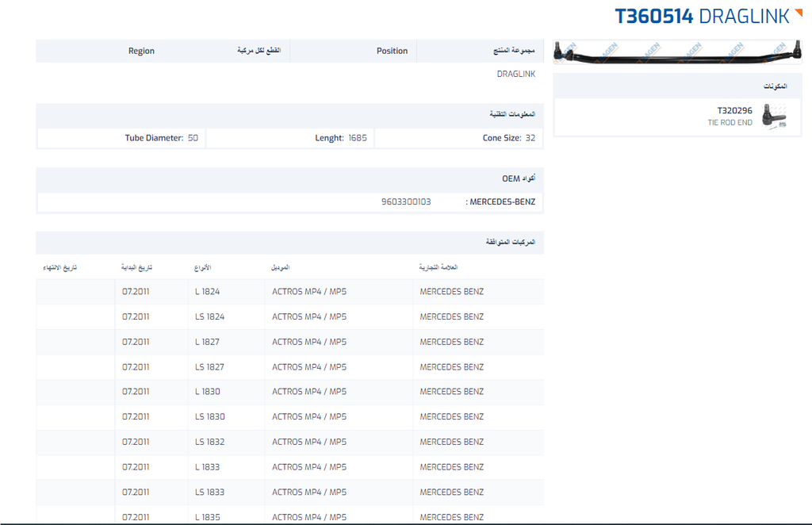
Task: Click the الأنواع column header
Action: pos(202,268)
